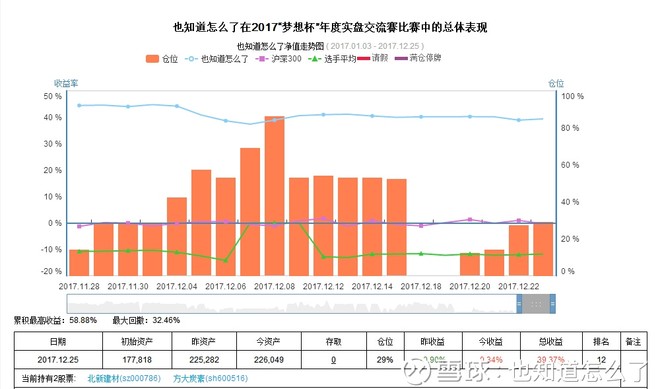Click the 总收益 column header
Image resolution: width=660 pixels, height=389 pixels.
[551, 341]
